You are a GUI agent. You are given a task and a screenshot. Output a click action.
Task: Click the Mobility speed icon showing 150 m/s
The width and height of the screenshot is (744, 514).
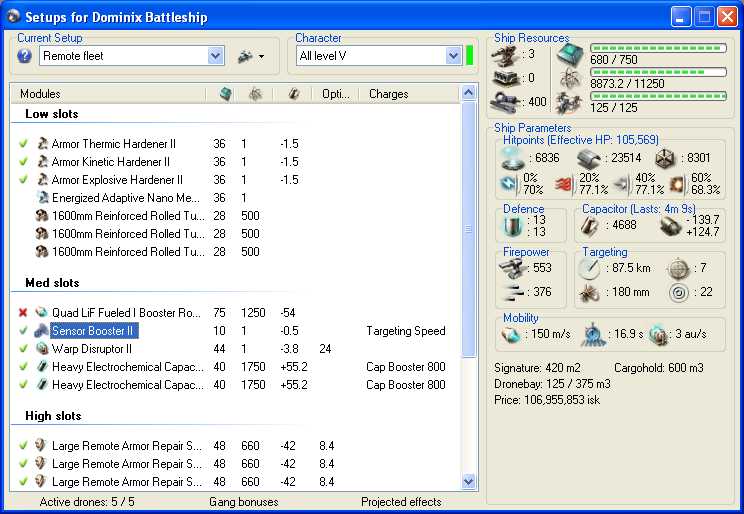[x=513, y=334]
